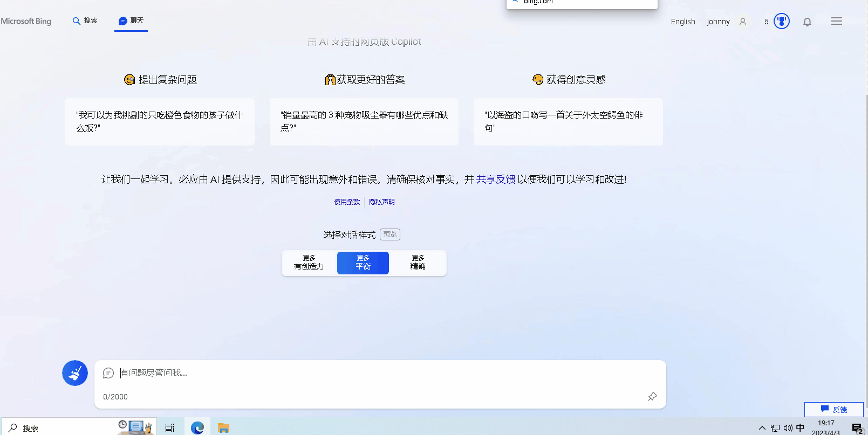The width and height of the screenshot is (868, 435).
Task: Select the 聊天 chat tab
Action: [x=131, y=21]
